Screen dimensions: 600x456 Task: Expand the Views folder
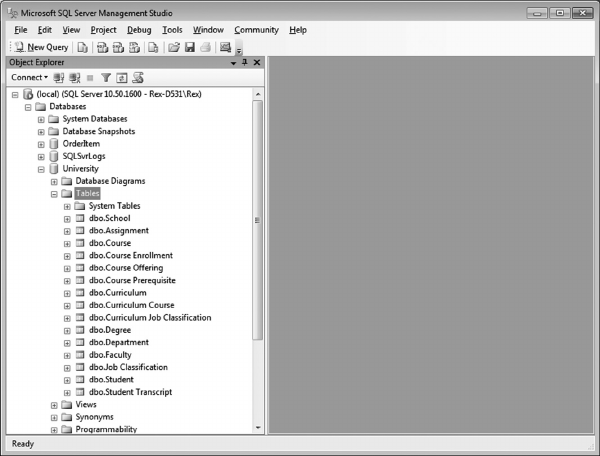[x=54, y=405]
